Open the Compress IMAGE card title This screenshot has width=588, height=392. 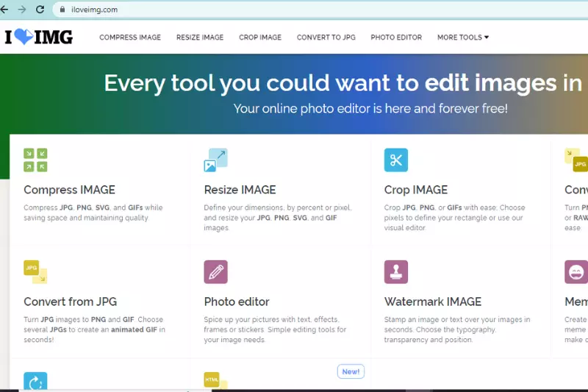[x=69, y=190]
